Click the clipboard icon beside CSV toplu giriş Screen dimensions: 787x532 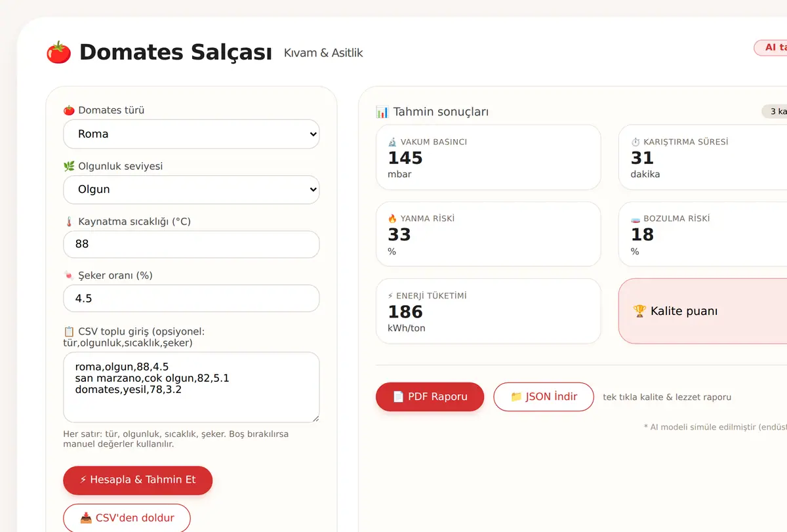[x=69, y=331]
